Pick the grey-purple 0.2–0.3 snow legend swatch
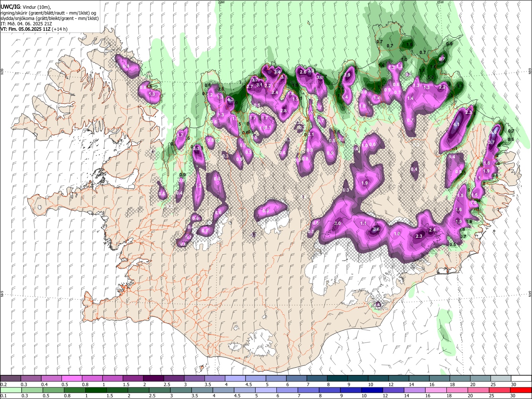The height and width of the screenshot is (399, 532). click(10, 379)
